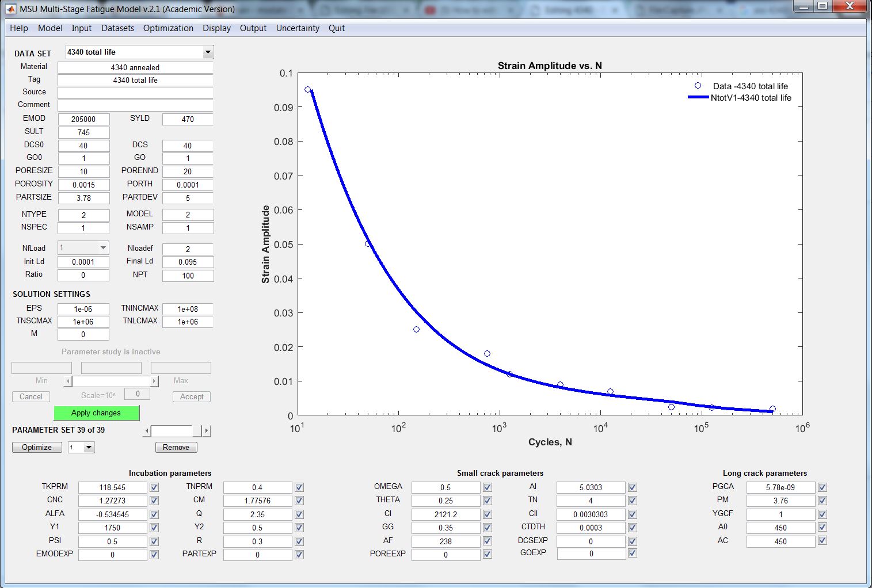872x588 pixels.
Task: Click the parameter set slider's left arrow
Action: pyautogui.click(x=147, y=431)
